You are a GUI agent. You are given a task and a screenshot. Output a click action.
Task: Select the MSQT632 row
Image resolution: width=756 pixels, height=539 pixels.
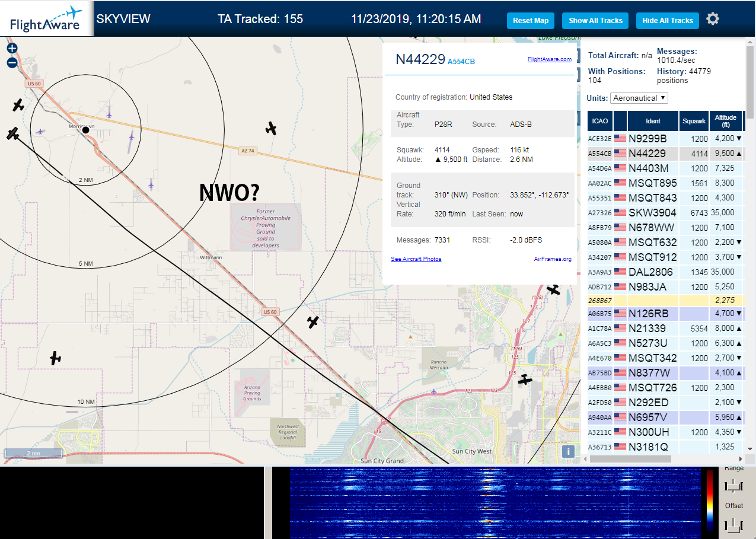click(665, 242)
